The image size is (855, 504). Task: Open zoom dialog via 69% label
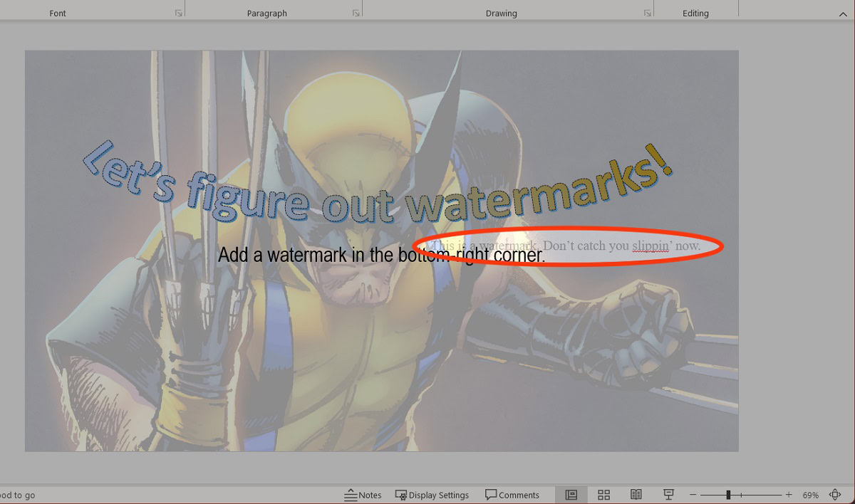[x=810, y=495]
